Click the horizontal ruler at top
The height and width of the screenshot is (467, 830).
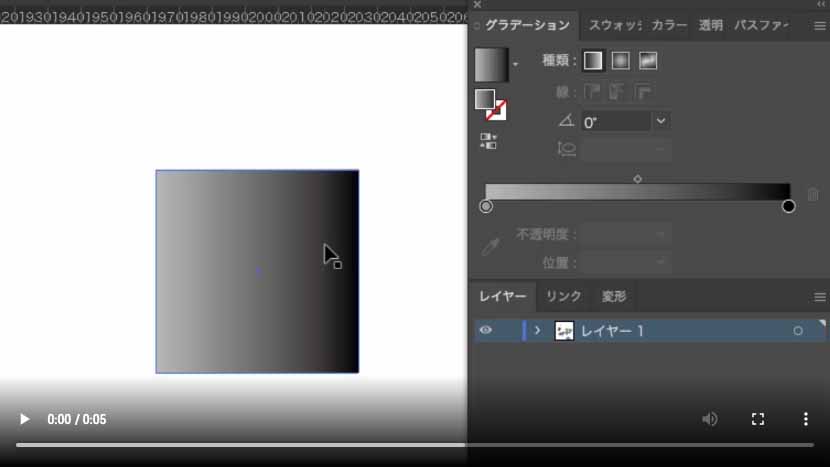click(x=233, y=17)
